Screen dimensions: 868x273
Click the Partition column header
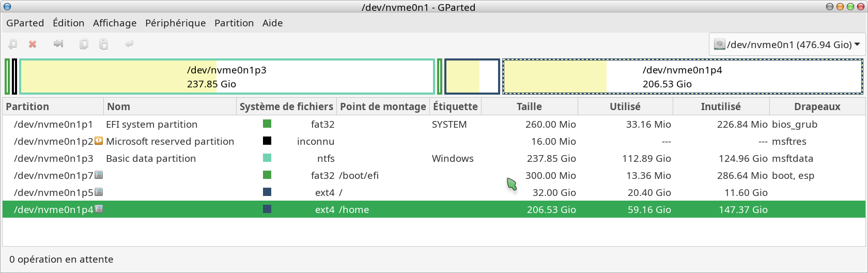coord(53,107)
